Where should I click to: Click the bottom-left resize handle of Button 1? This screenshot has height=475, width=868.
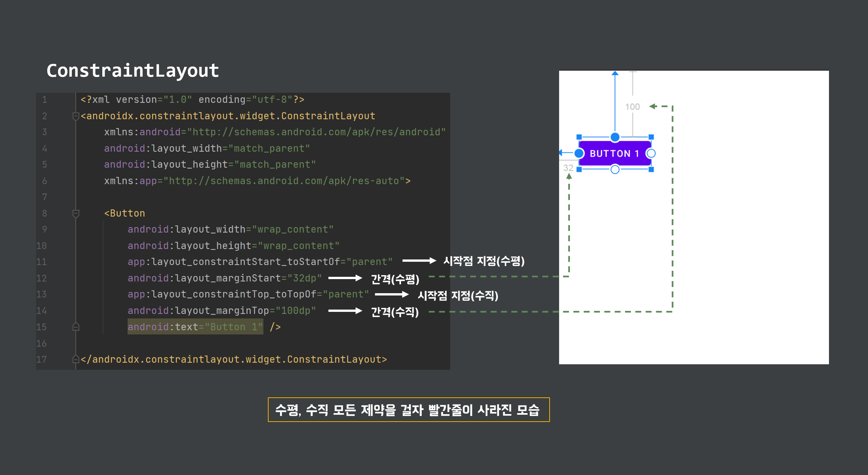[x=579, y=169]
